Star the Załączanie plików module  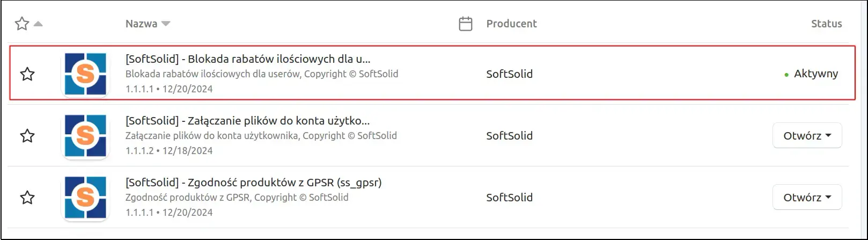click(x=27, y=136)
